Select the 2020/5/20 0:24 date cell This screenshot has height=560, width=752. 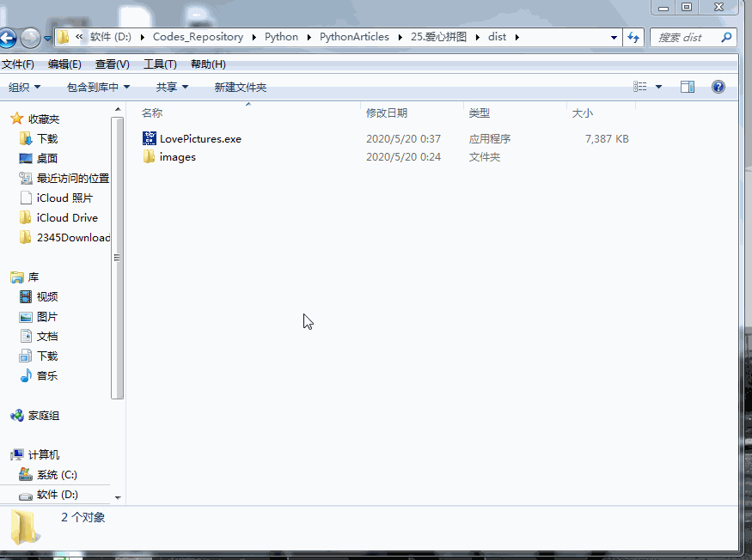tap(403, 157)
